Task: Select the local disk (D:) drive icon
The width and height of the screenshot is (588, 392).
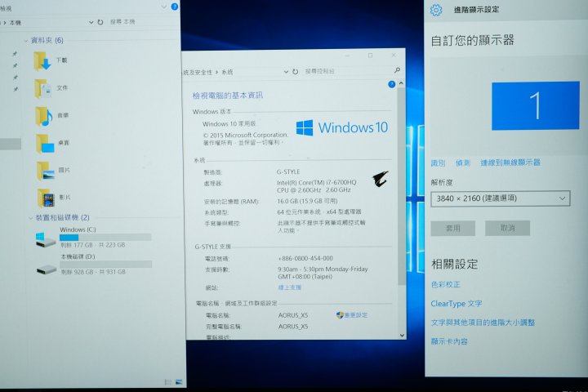Action: (47, 269)
